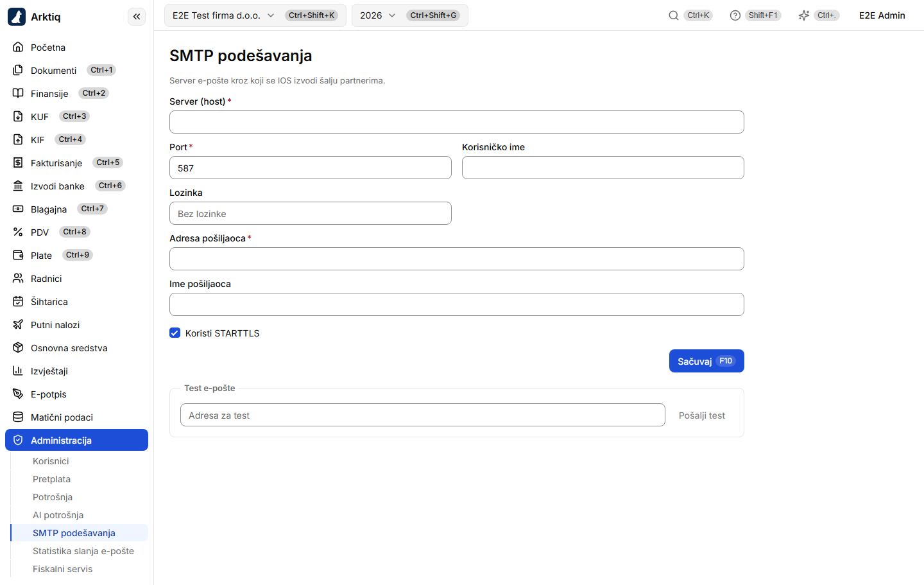
Task: Focus the Adresa za test input
Action: [423, 415]
